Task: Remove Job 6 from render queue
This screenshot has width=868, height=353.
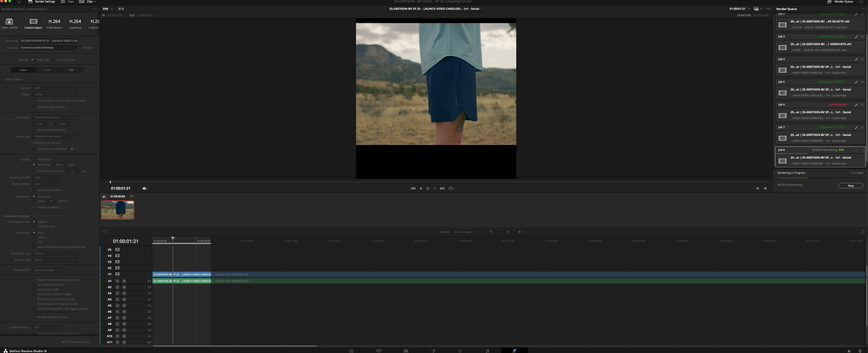Action: tap(862, 105)
